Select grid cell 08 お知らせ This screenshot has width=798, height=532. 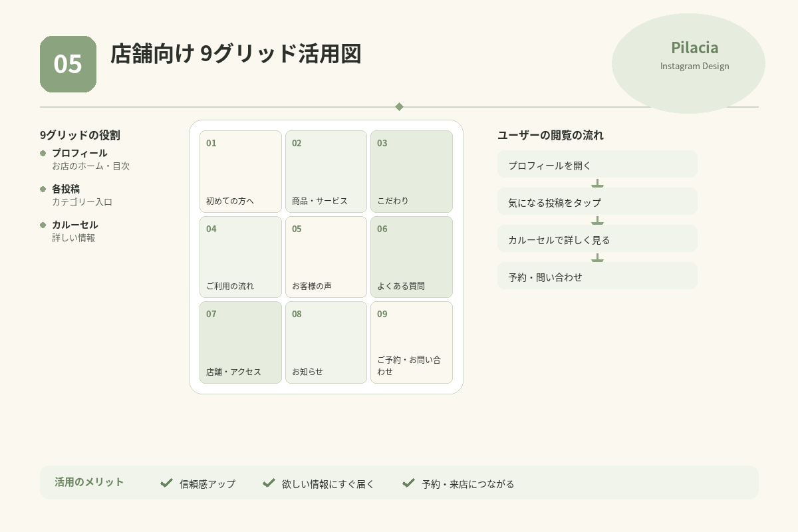pos(326,342)
